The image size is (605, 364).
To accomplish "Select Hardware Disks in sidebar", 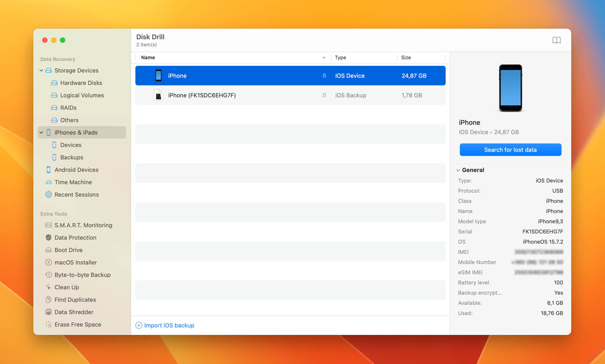I will coord(82,82).
